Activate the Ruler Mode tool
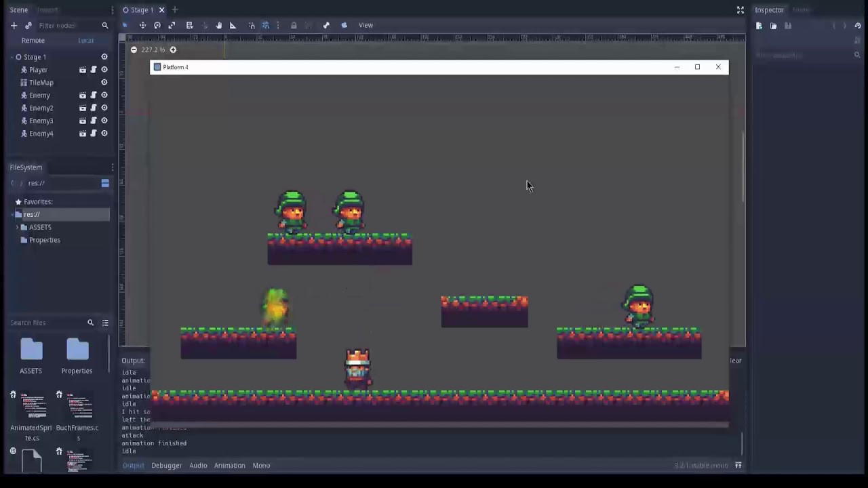 233,25
